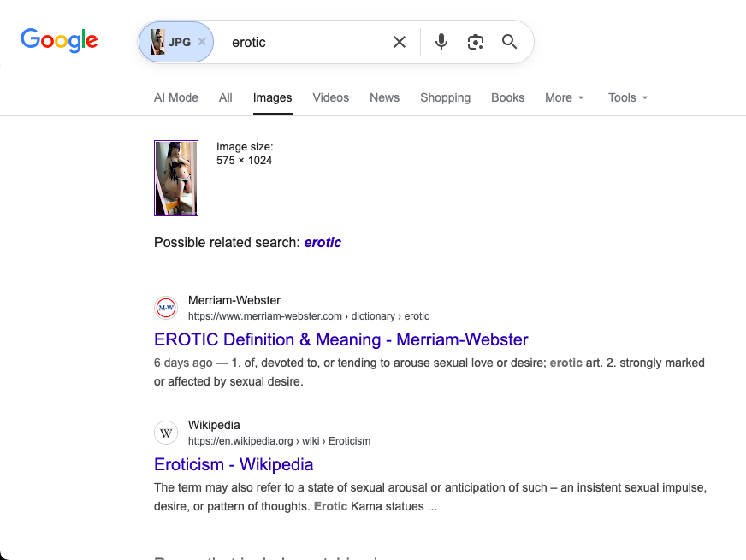Screen dimensions: 746x560
Task: Switch to the Shopping tab
Action: (446, 97)
